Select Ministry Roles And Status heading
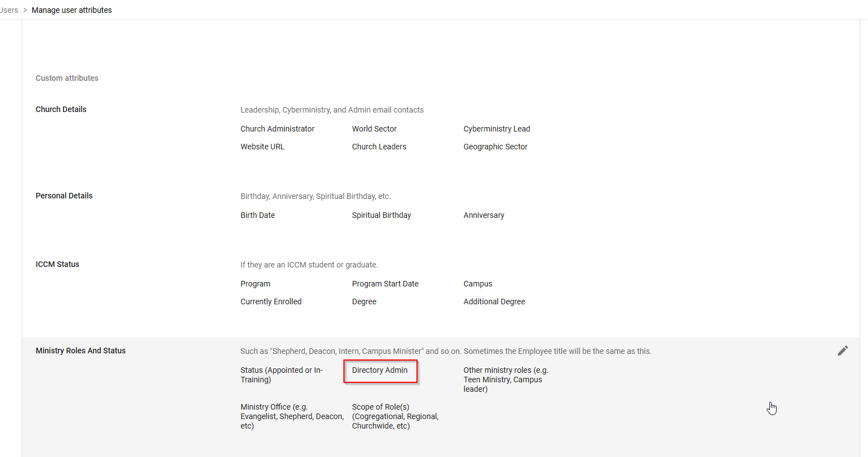 [x=81, y=351]
